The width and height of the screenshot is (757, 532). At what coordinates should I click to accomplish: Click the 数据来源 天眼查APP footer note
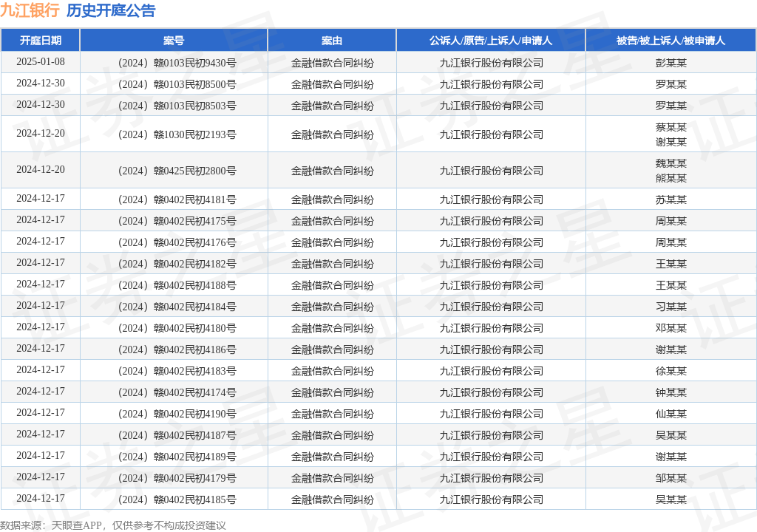pos(113,525)
